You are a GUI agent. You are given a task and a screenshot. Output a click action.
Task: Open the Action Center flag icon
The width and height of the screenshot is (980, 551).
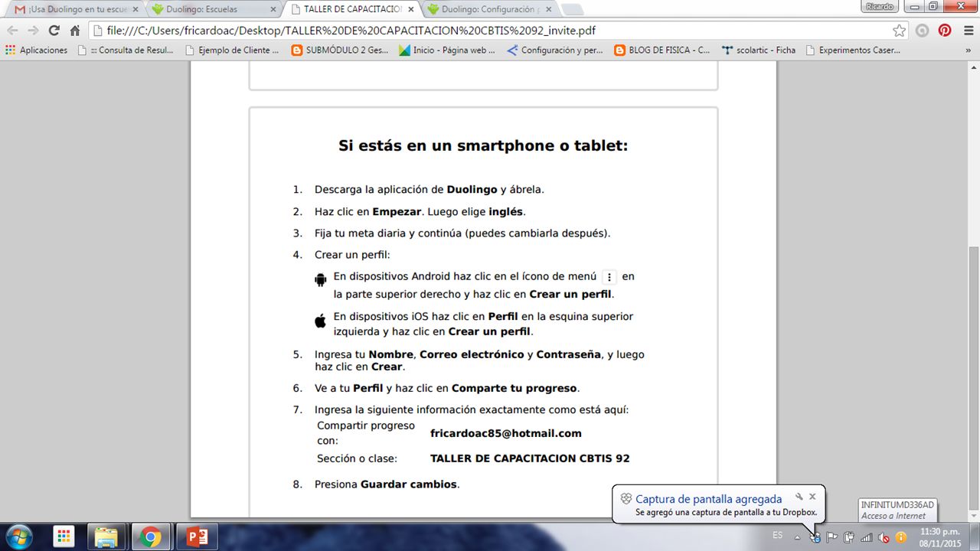point(831,538)
